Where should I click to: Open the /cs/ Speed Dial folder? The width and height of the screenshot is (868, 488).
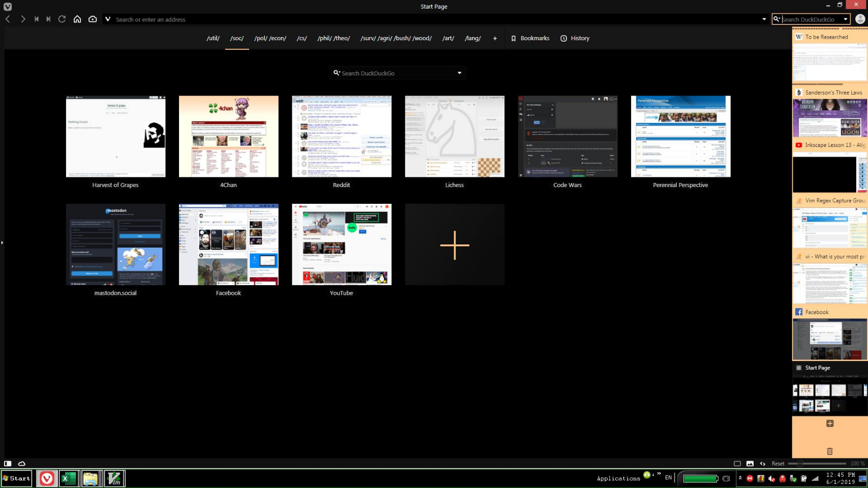click(302, 38)
